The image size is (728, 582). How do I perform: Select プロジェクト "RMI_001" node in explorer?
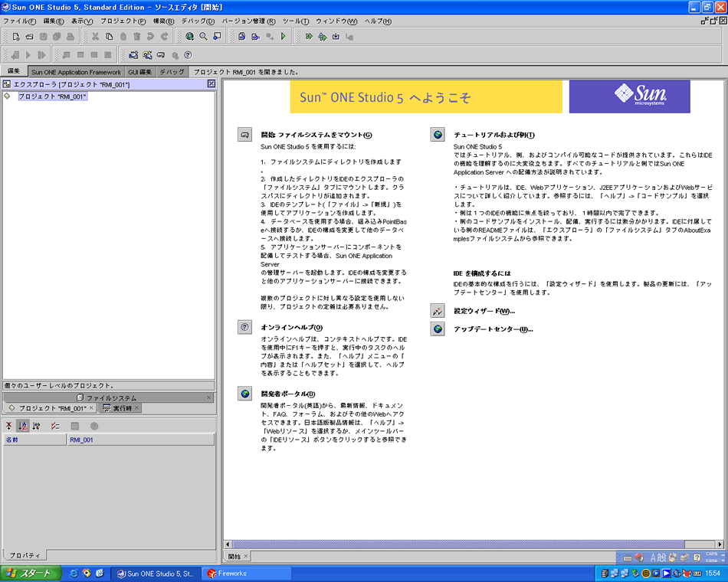click(x=52, y=96)
